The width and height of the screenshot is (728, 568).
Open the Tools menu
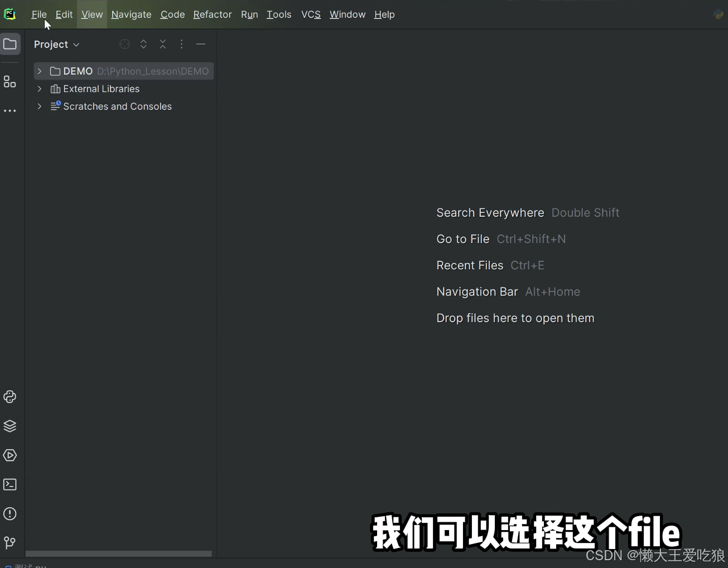click(x=279, y=14)
